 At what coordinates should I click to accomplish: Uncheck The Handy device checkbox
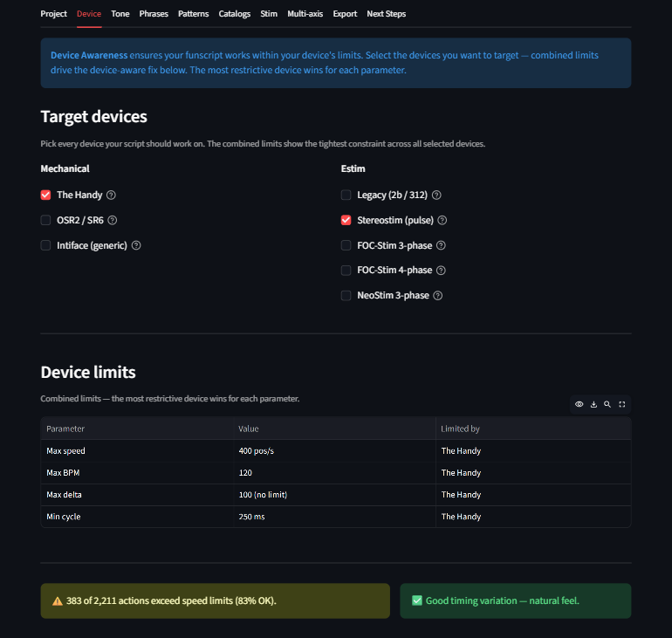tap(46, 196)
